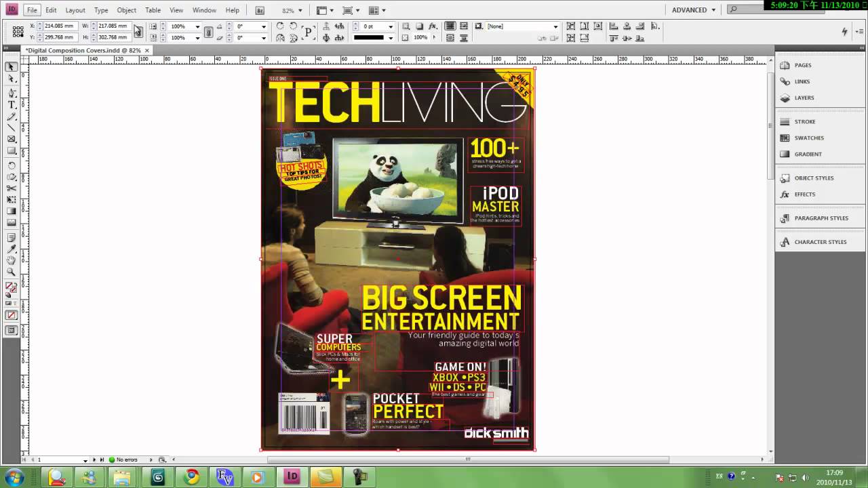The width and height of the screenshot is (868, 488).
Task: Open Adobe Bridge from Br button
Action: pyautogui.click(x=260, y=10)
